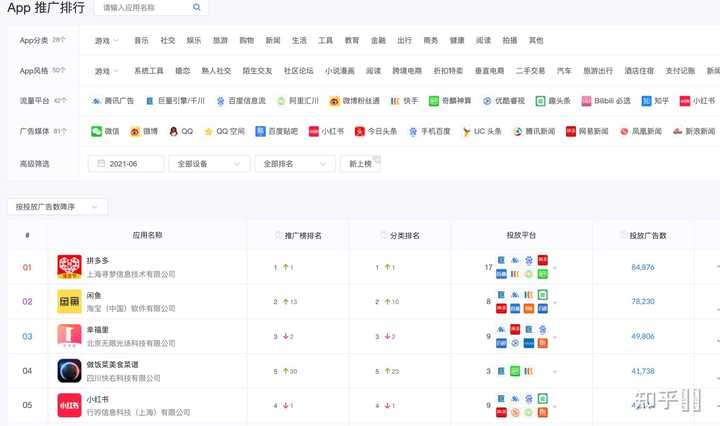Select 百度信息流 traffic platform
The width and height of the screenshot is (720, 426).
[241, 101]
